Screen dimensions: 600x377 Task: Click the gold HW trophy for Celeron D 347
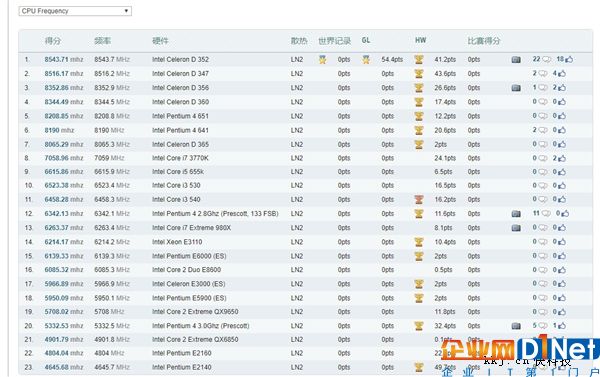(x=419, y=73)
